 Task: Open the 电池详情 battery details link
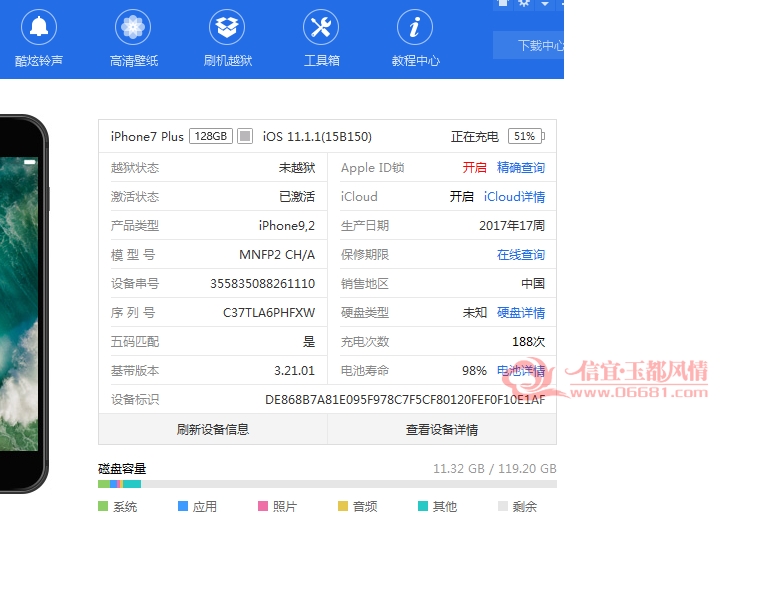[x=521, y=371]
